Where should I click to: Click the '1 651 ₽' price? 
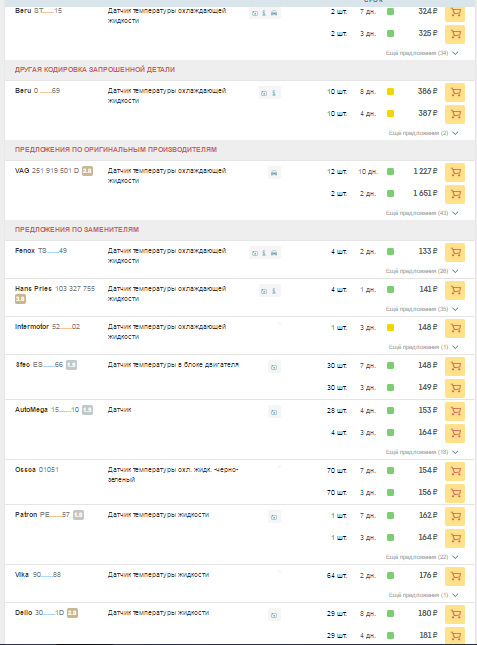click(425, 193)
